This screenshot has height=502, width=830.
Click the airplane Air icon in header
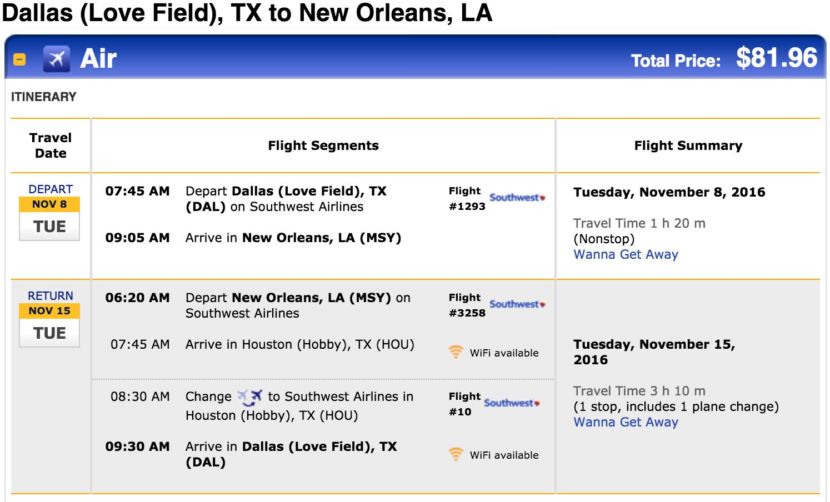[x=56, y=59]
